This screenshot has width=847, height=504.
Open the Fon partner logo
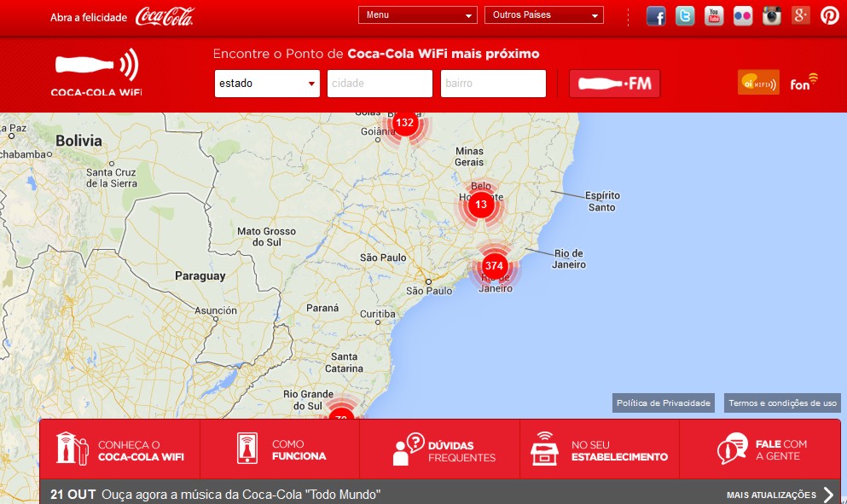[x=803, y=82]
